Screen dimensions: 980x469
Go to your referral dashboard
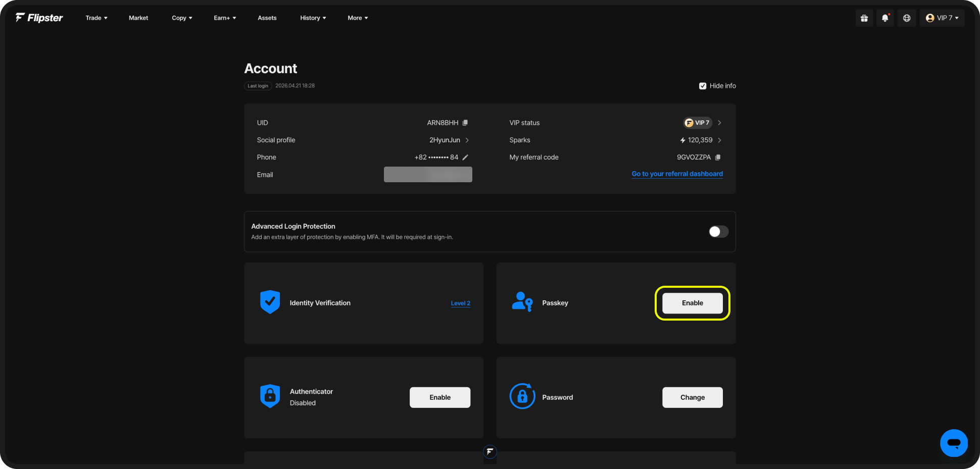tap(677, 174)
